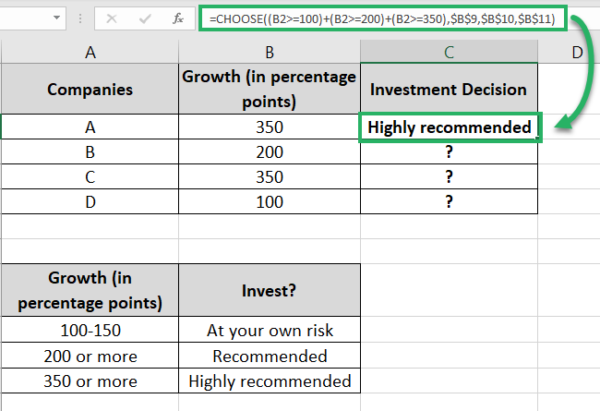Select the cell with growth value 200
Viewport: 600px width, 411px height.
click(x=269, y=152)
